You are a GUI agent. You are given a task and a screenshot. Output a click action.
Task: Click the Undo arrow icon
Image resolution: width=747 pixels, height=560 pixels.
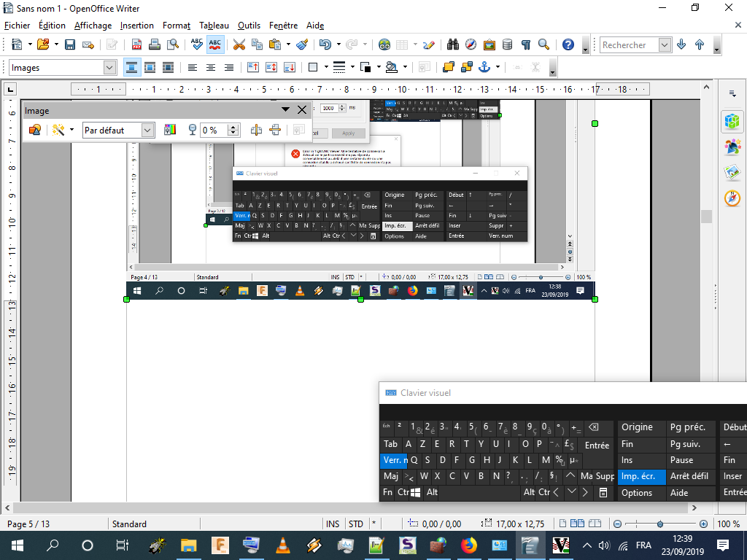pyautogui.click(x=325, y=44)
